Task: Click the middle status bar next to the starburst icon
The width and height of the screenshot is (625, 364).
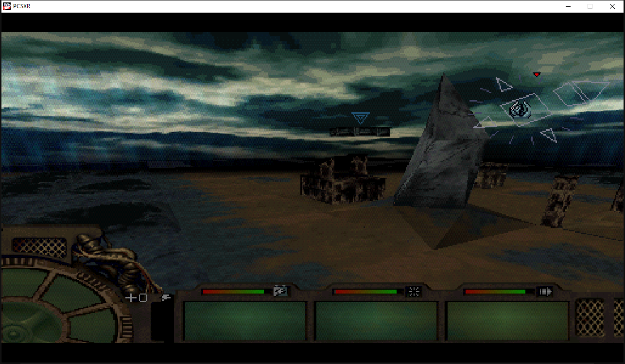Action: [369, 292]
